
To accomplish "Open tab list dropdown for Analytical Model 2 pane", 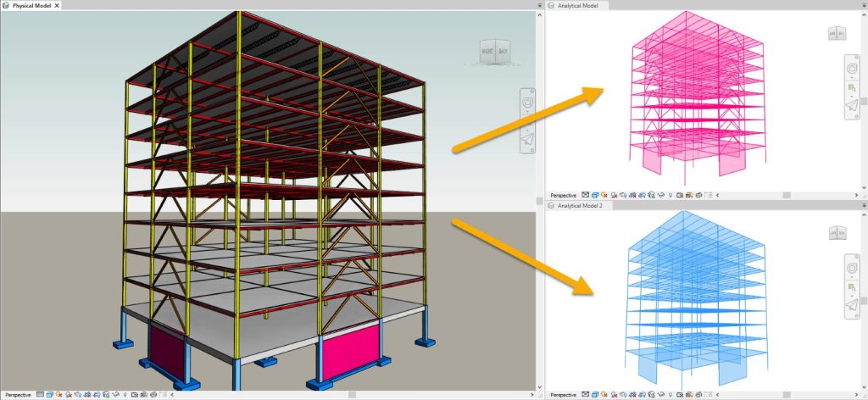I will point(864,205).
